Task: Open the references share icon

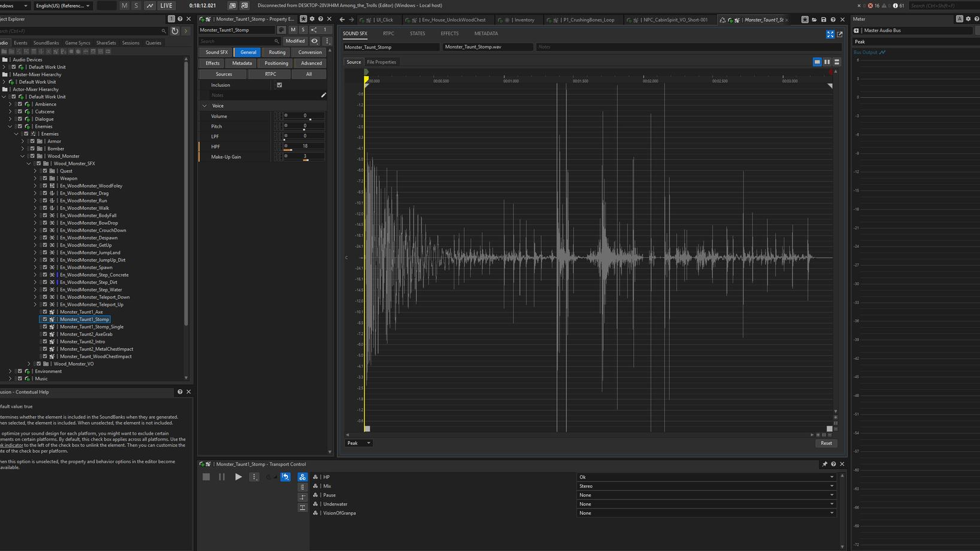Action: click(x=313, y=29)
